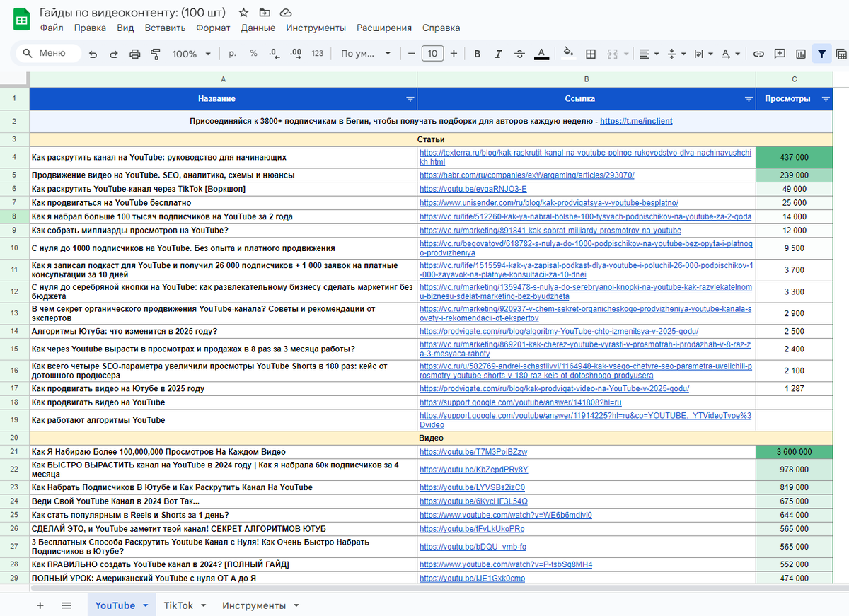The height and width of the screenshot is (616, 849).
Task: Star this spreadsheet
Action: 243,13
